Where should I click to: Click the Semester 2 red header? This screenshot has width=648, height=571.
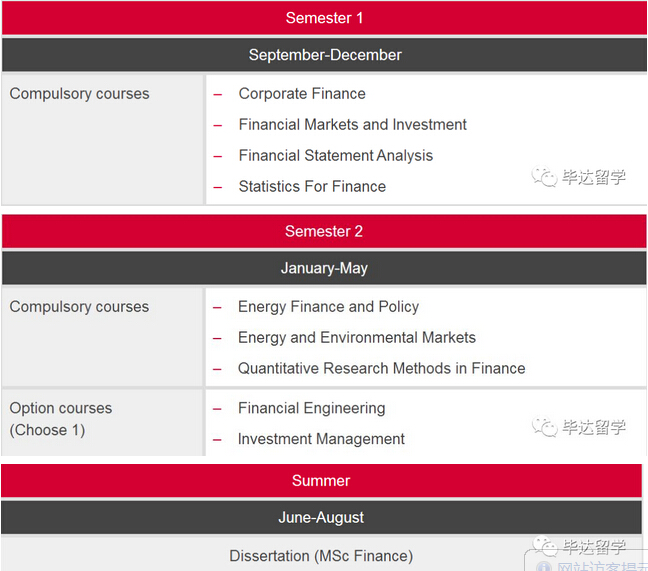(324, 231)
